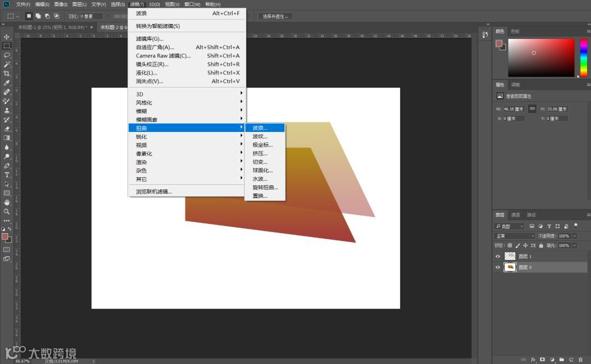The width and height of the screenshot is (591, 364).
Task: Open the Edit Toolbar three-dots icon
Action: [x=7, y=221]
